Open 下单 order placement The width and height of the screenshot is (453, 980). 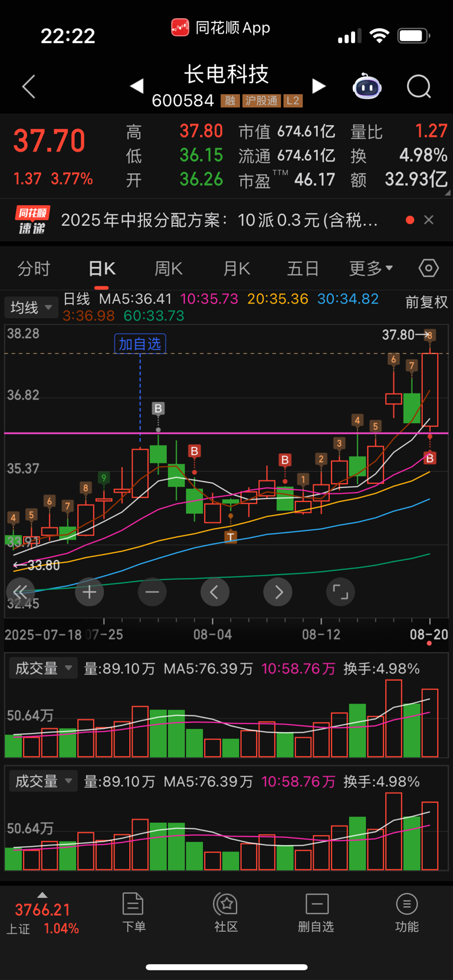tap(133, 913)
